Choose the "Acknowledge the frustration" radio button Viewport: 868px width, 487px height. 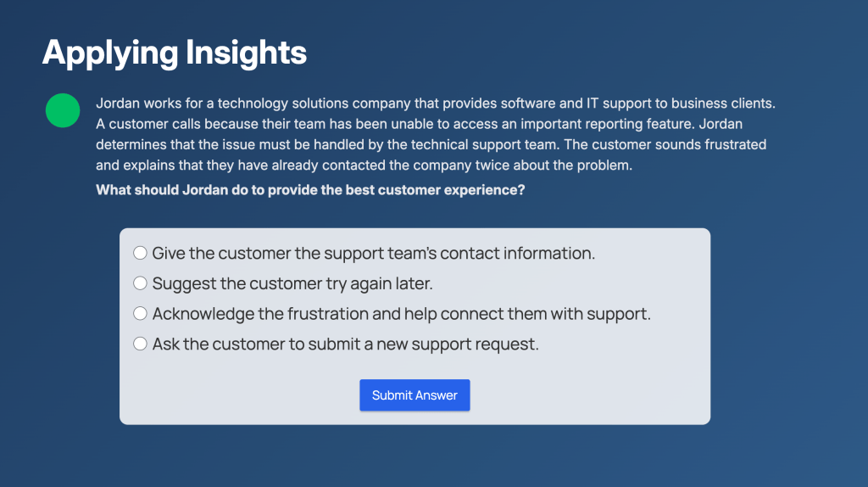(x=140, y=314)
